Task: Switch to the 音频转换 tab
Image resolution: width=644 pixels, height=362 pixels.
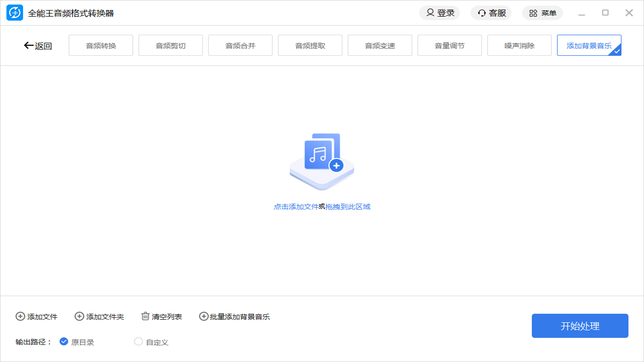Action: coord(101,45)
